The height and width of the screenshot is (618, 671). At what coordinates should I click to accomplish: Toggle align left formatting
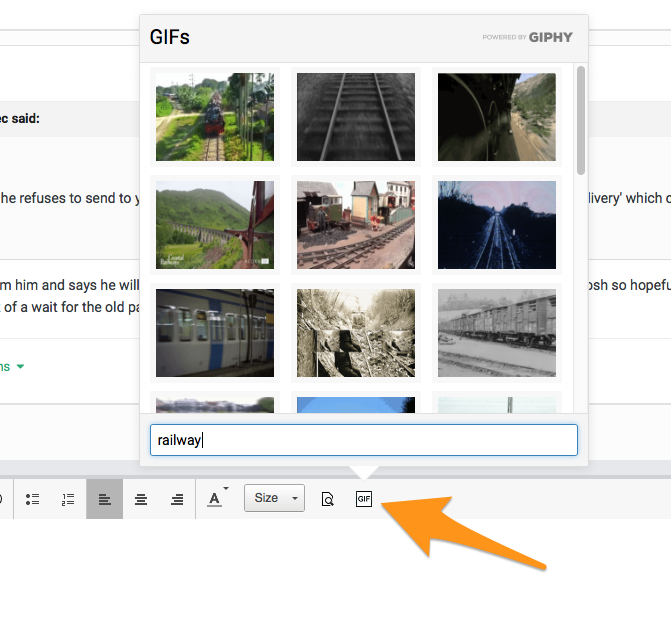[105, 498]
